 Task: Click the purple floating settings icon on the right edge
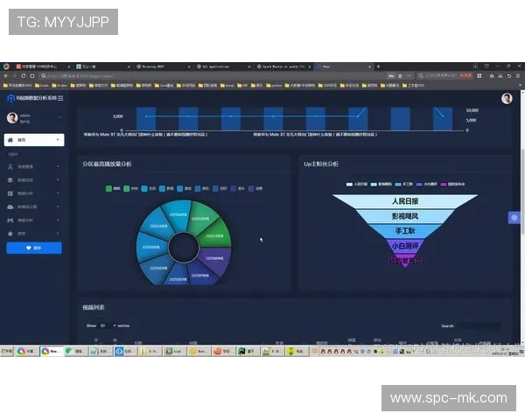pos(514,218)
